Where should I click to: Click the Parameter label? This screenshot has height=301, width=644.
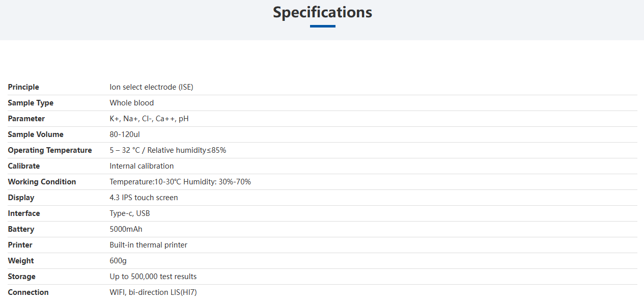click(x=26, y=119)
